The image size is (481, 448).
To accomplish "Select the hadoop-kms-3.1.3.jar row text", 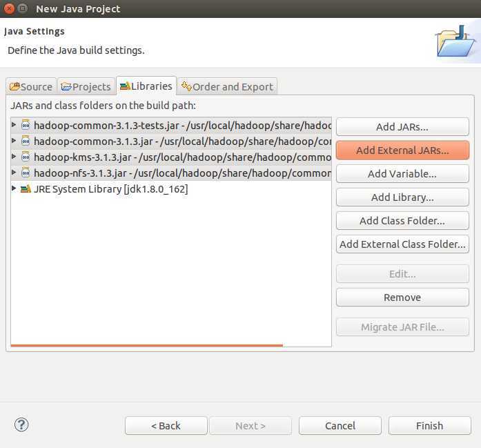I will (182, 157).
